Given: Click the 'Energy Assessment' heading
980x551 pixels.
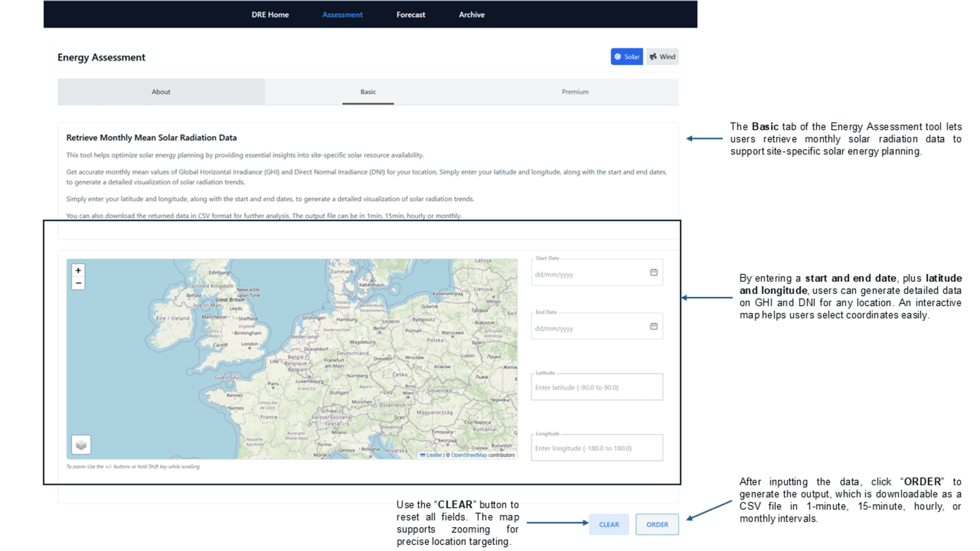Looking at the screenshot, I should tap(102, 57).
